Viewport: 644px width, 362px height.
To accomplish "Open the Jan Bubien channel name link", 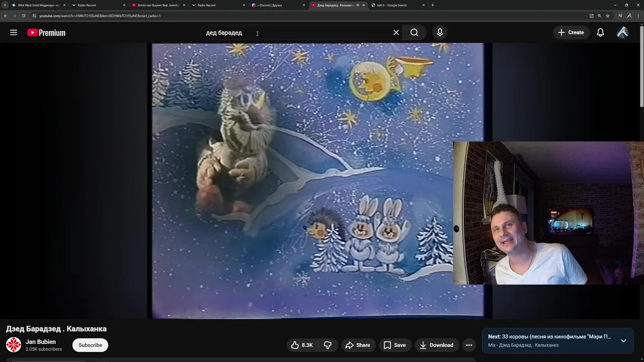I will 41,342.
